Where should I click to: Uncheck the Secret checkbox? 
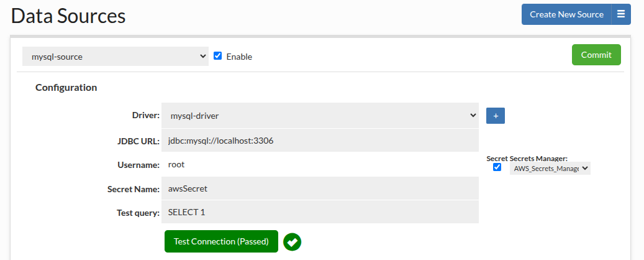(x=497, y=167)
